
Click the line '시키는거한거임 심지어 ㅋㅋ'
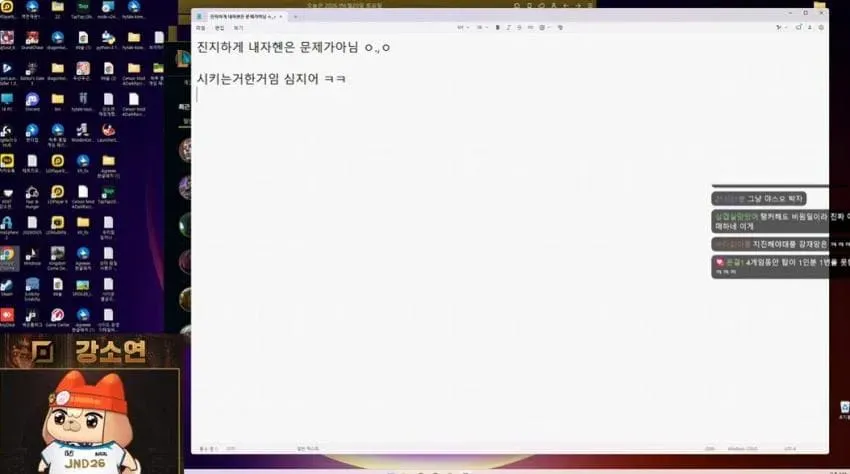point(271,79)
